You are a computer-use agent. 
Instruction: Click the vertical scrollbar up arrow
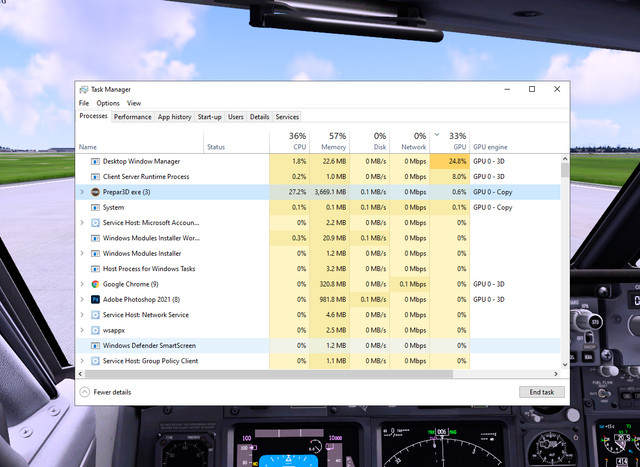point(565,159)
